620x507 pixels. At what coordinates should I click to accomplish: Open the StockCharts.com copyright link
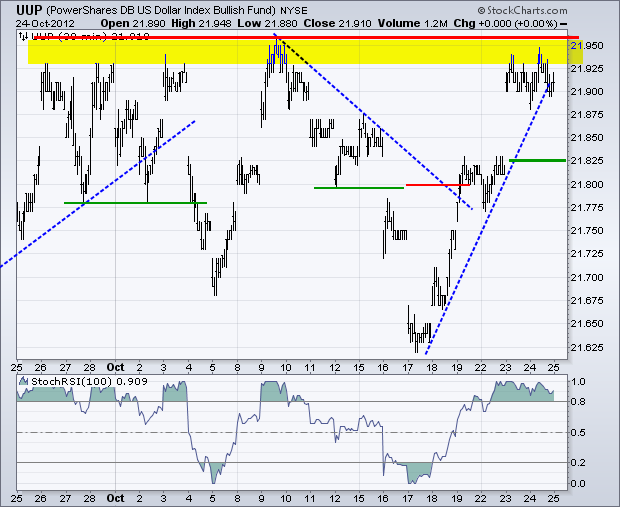(522, 10)
